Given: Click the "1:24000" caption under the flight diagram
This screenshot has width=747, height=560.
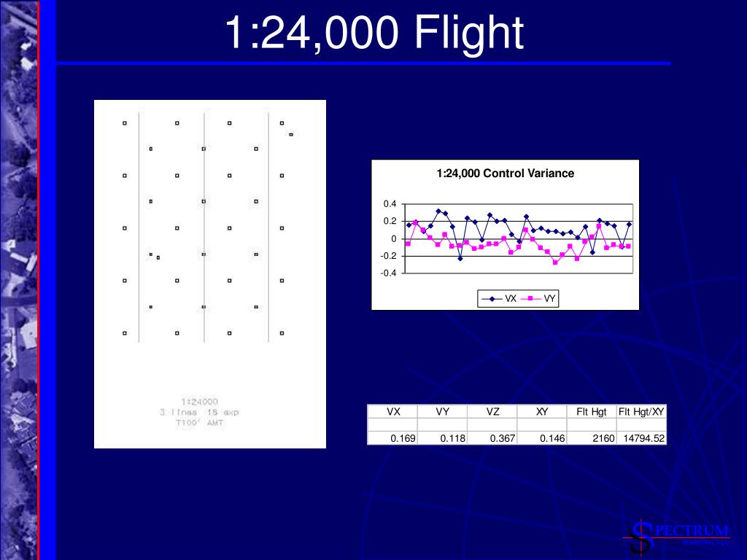Looking at the screenshot, I should (200, 402).
